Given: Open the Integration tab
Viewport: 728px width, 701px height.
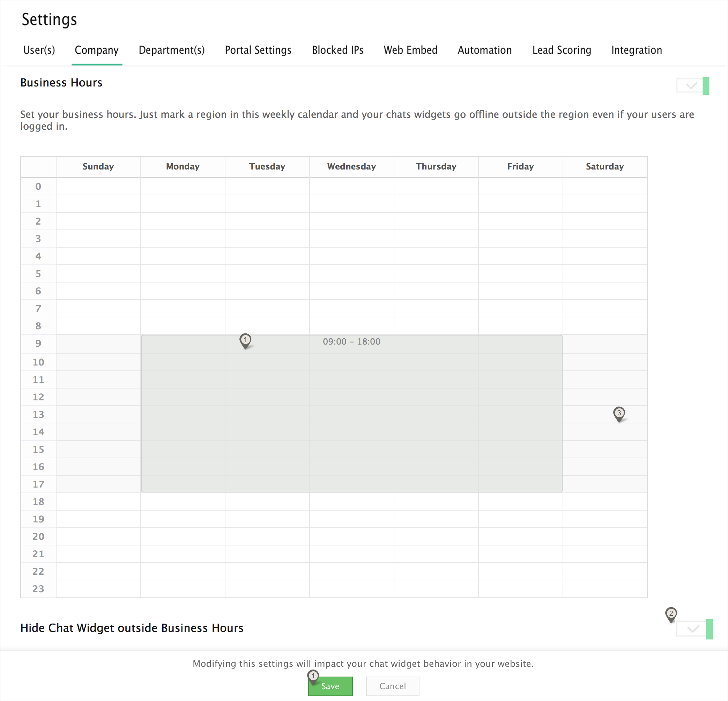Looking at the screenshot, I should (637, 50).
